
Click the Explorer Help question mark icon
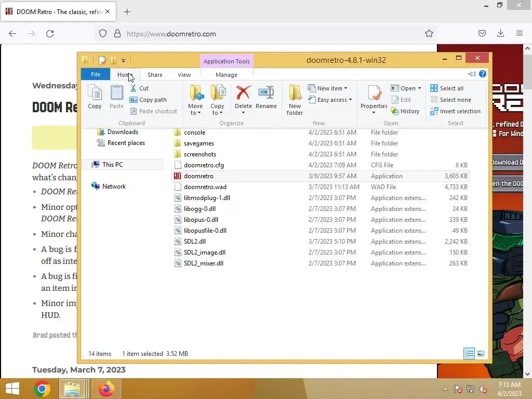click(x=483, y=74)
